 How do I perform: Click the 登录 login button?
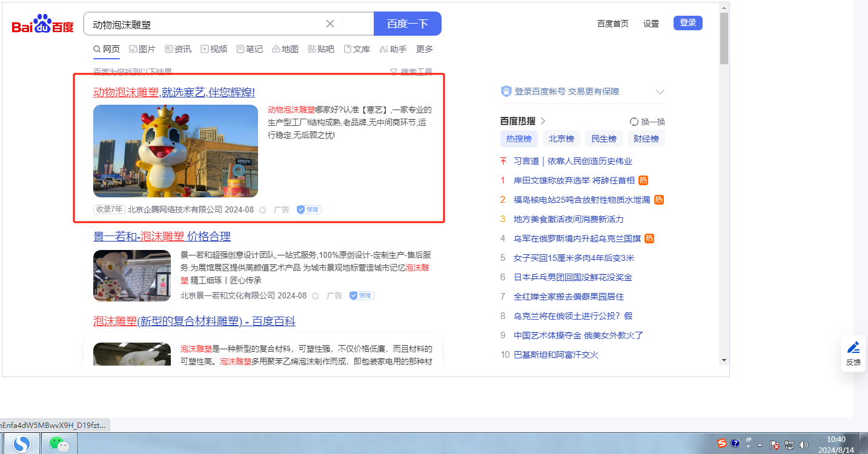(687, 23)
